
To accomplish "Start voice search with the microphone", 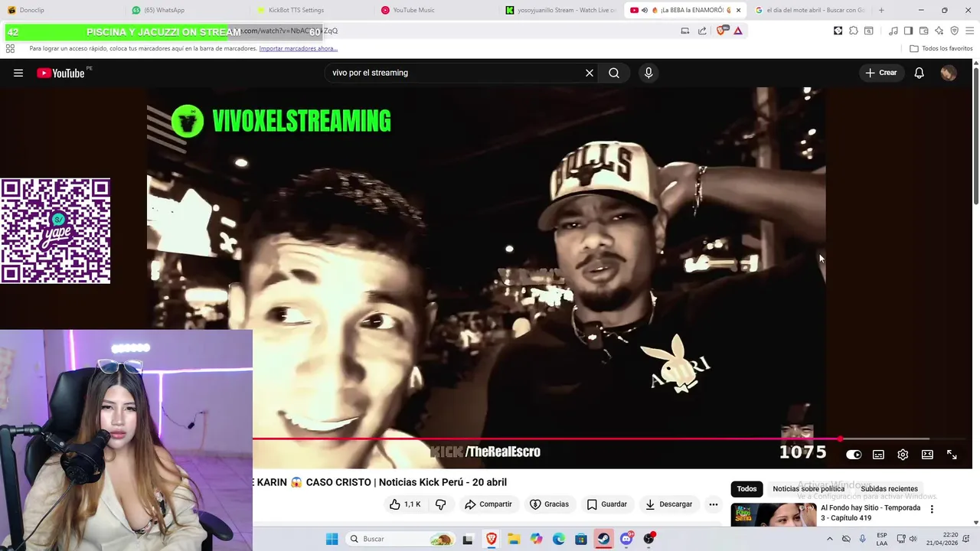I will tap(648, 73).
